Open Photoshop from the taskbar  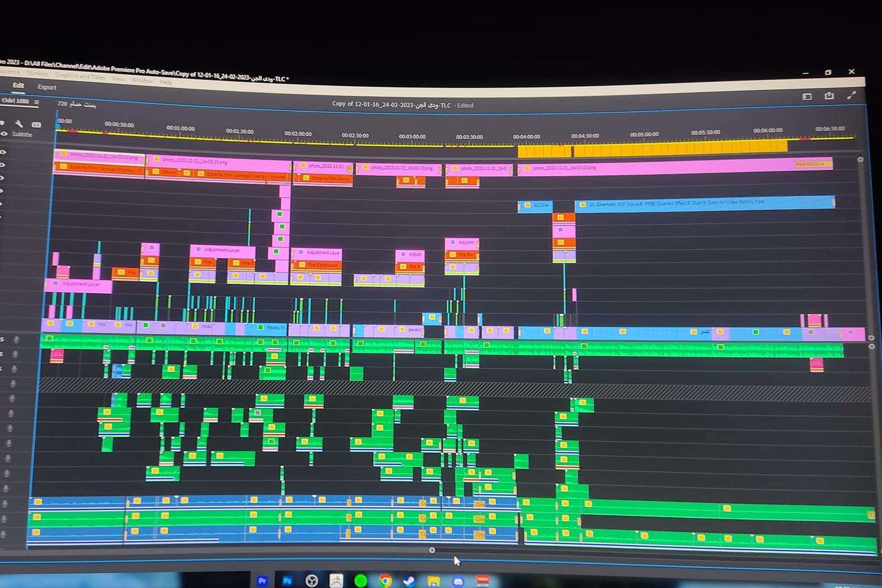click(287, 581)
